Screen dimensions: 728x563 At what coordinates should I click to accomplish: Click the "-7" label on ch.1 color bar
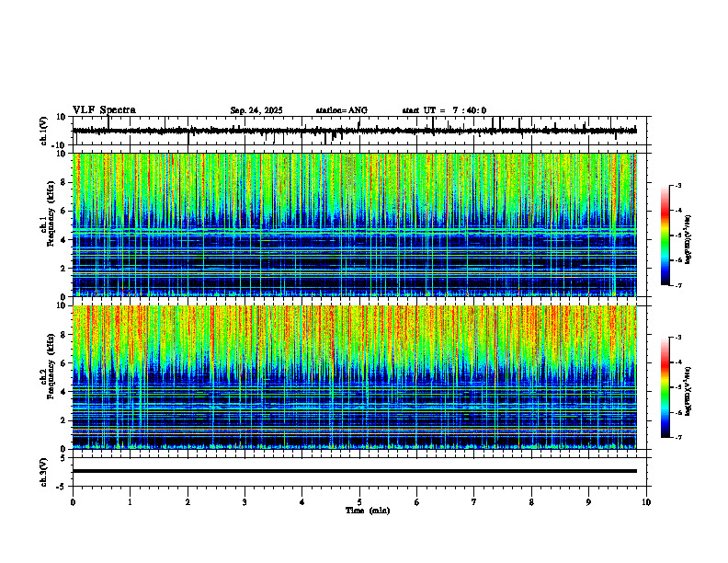click(678, 285)
